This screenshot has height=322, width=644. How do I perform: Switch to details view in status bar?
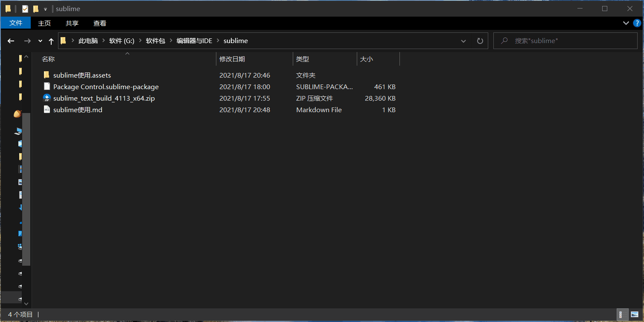(623, 314)
